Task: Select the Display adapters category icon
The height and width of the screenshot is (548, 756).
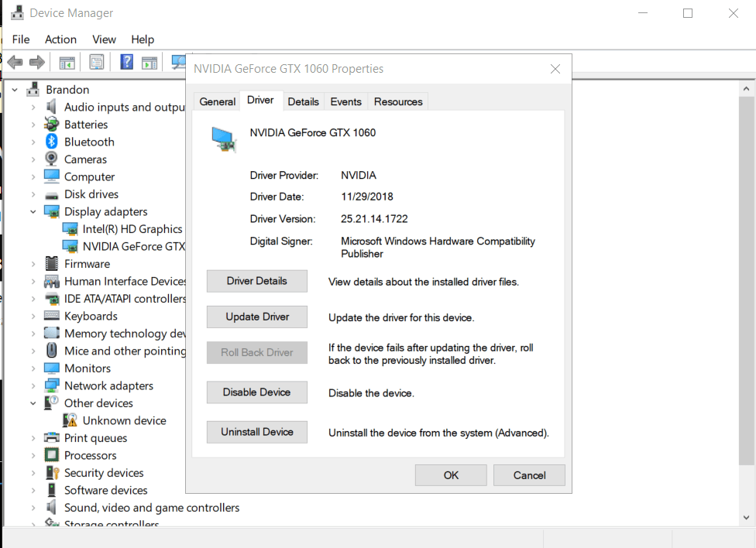Action: pos(52,211)
